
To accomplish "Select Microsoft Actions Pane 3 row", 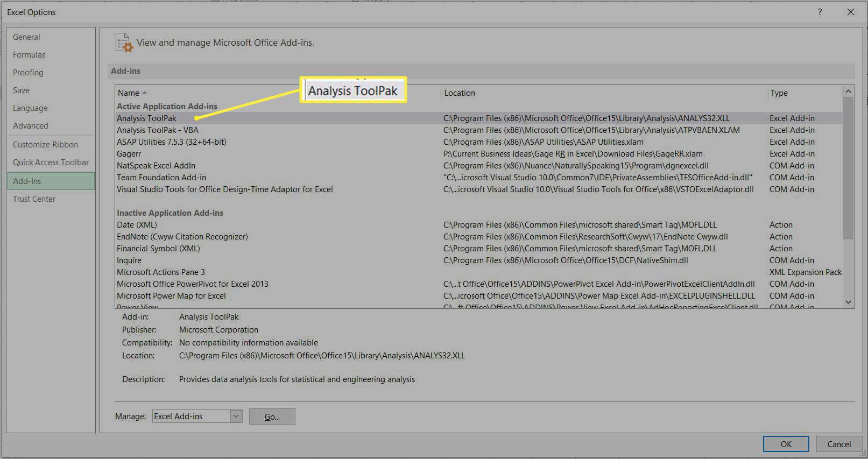I will pos(479,272).
